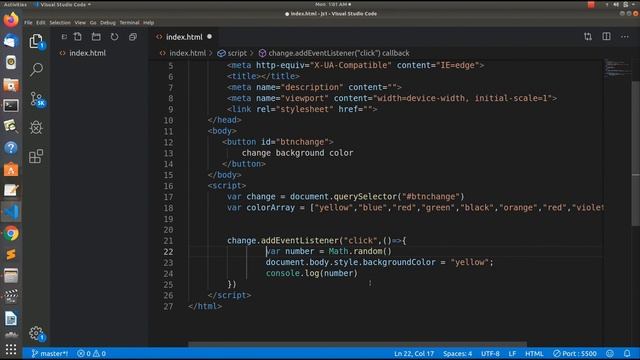Click the notifications bell in status bar
The height and width of the screenshot is (360, 640).
[627, 353]
